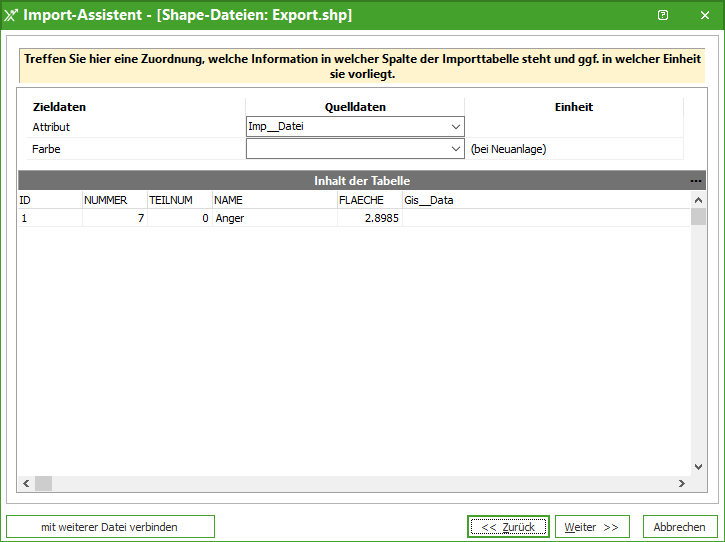Click the Einheit heading
The image size is (725, 542).
(x=574, y=107)
